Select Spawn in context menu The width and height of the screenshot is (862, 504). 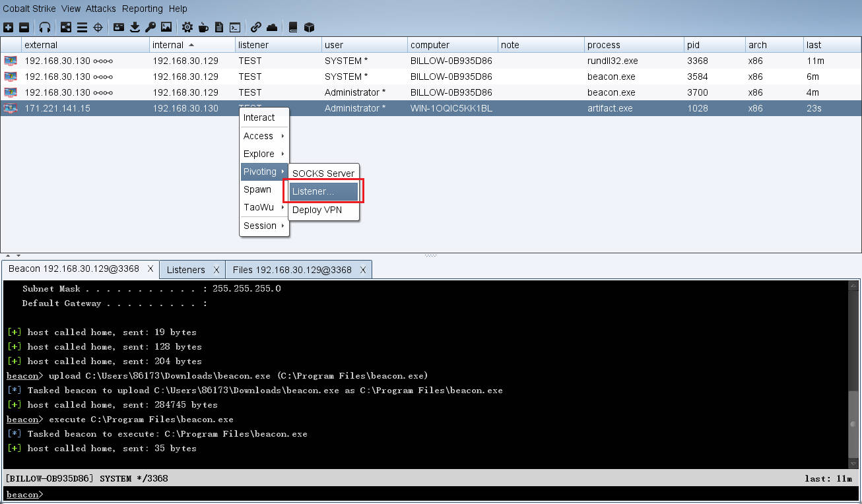coord(264,189)
